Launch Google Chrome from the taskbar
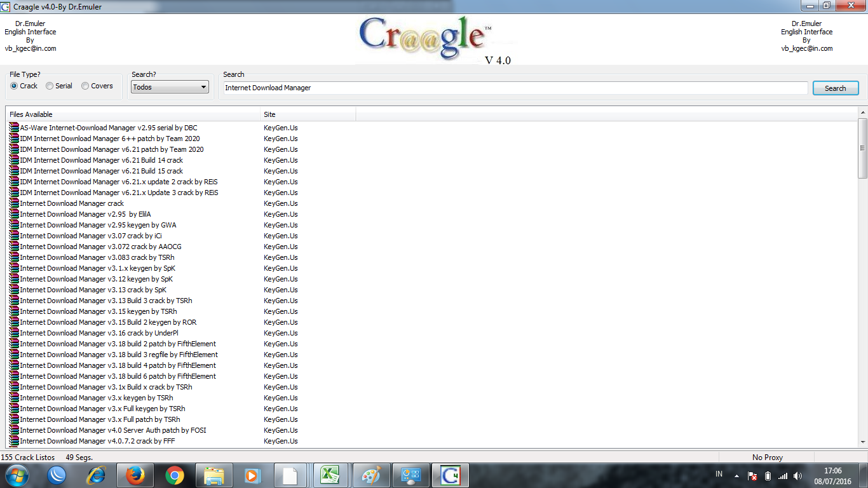Image resolution: width=868 pixels, height=488 pixels. (175, 475)
